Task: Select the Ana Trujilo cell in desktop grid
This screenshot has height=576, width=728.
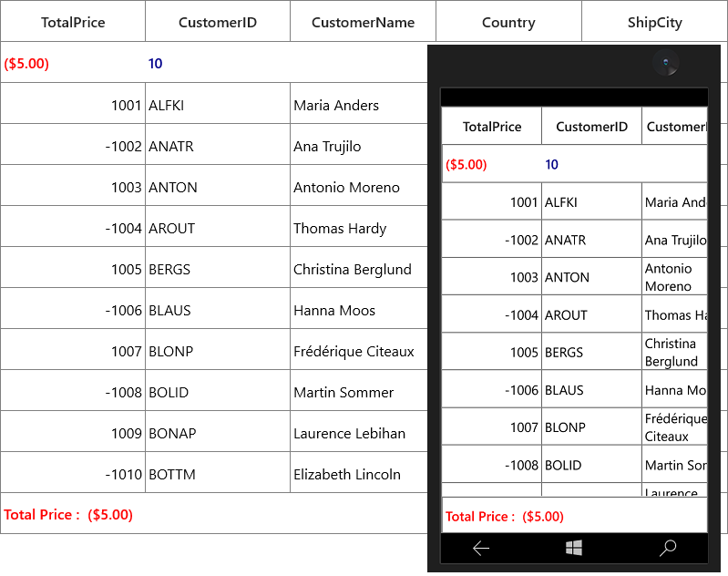Action: click(359, 145)
